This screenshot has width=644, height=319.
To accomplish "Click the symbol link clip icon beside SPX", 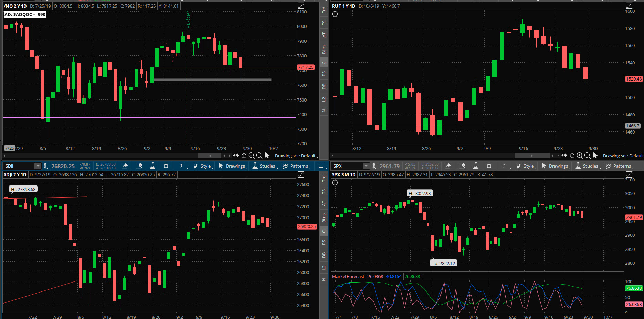I will (x=374, y=166).
